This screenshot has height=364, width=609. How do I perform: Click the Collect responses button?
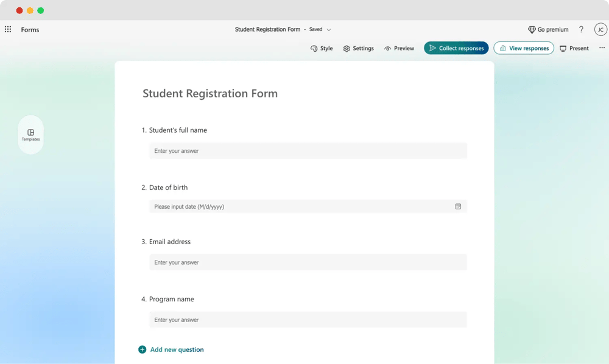[456, 48]
